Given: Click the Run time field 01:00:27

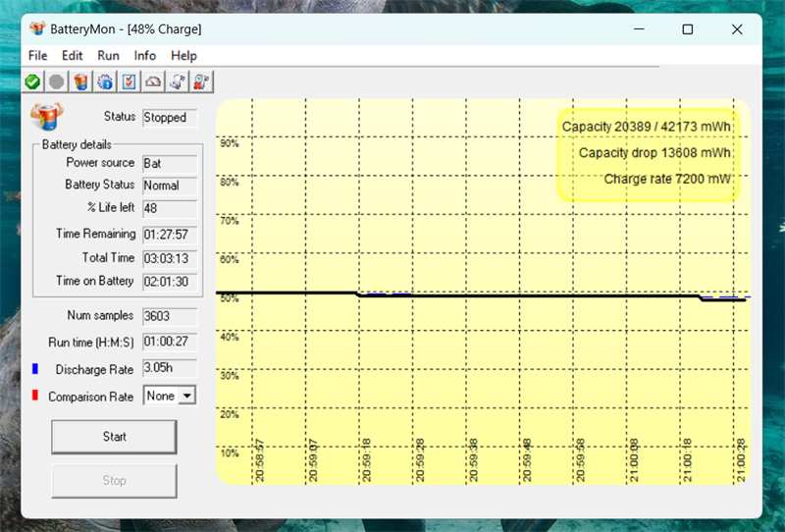Looking at the screenshot, I should point(170,342).
